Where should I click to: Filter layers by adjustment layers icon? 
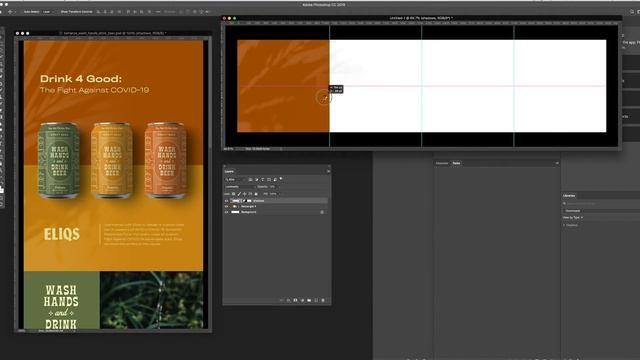point(256,180)
